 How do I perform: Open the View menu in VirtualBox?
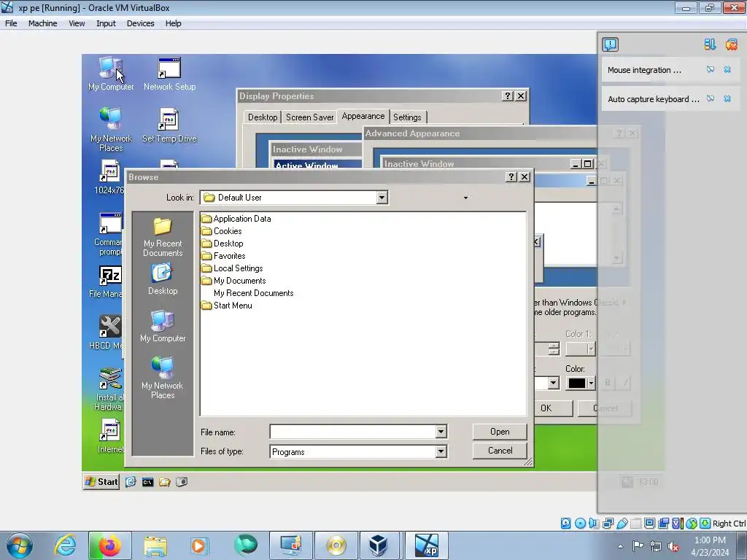pyautogui.click(x=77, y=23)
